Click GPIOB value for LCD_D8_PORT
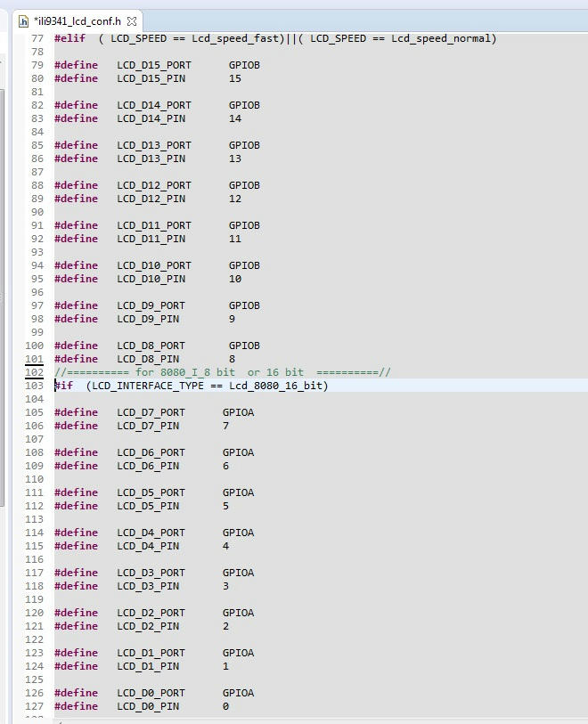Image resolution: width=588 pixels, height=724 pixels. pos(244,346)
